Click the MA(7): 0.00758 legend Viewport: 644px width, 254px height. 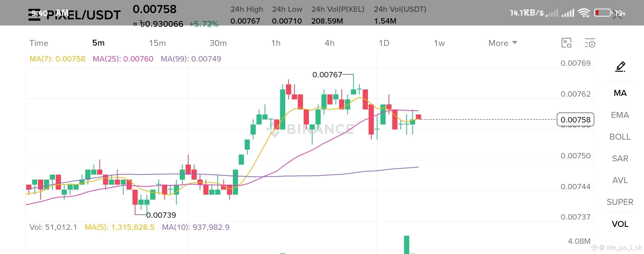[x=57, y=59]
